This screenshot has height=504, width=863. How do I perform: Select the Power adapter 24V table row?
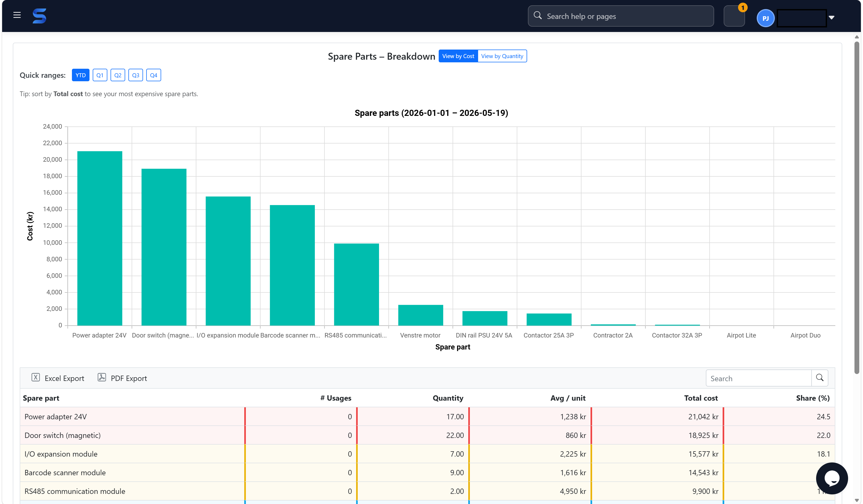click(x=428, y=417)
